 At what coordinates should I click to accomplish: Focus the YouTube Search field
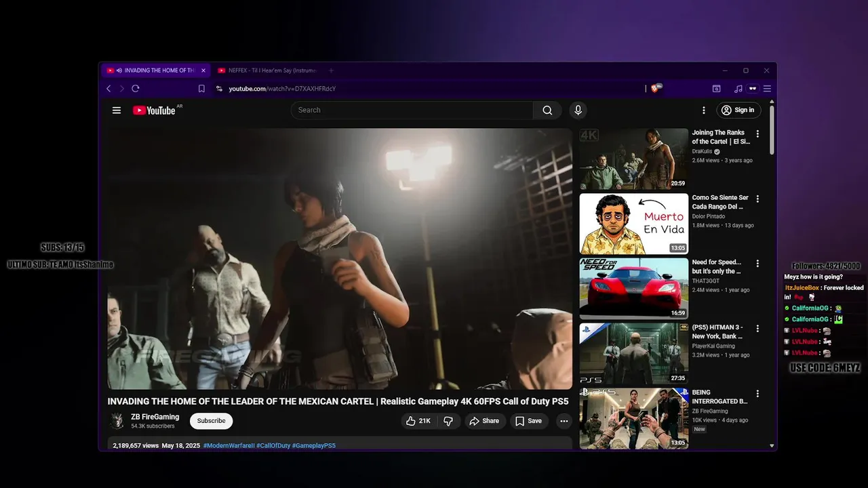[412, 110]
